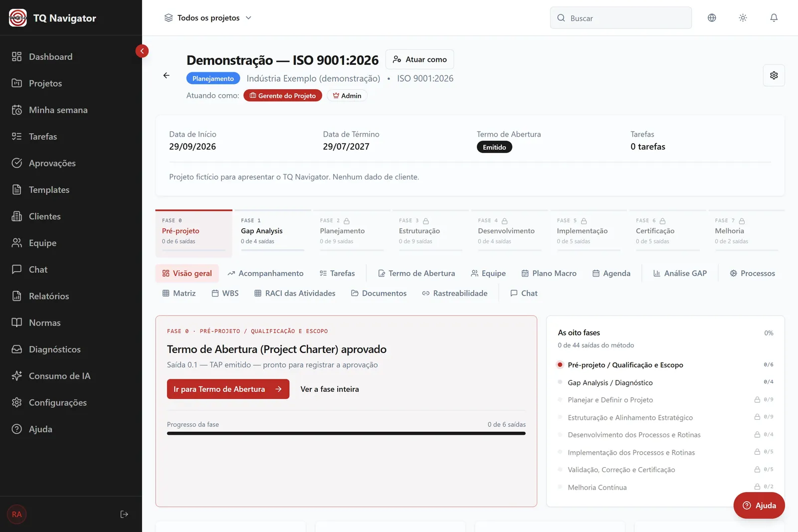The height and width of the screenshot is (532, 798).
Task: Switch to the Acompanhamento tab
Action: point(265,273)
